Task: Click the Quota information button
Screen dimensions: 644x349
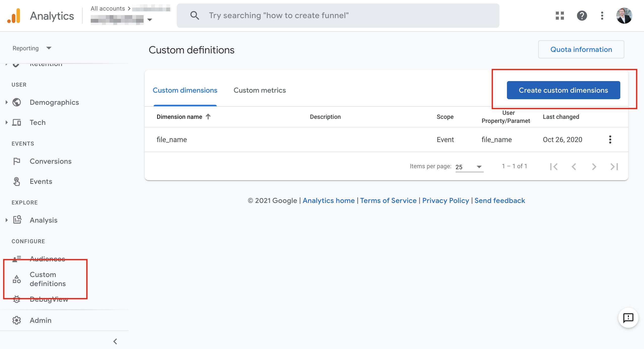Action: (x=581, y=49)
